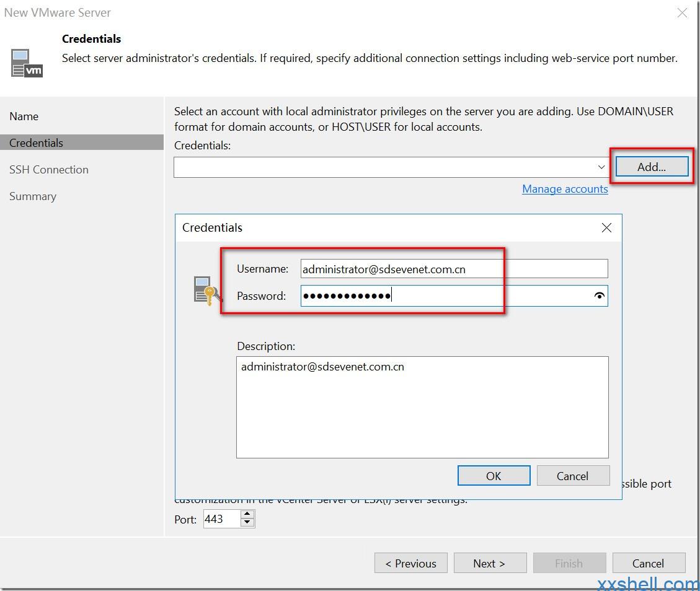700x591 pixels.
Task: Increase the Port value with the up arrow
Action: (x=247, y=514)
